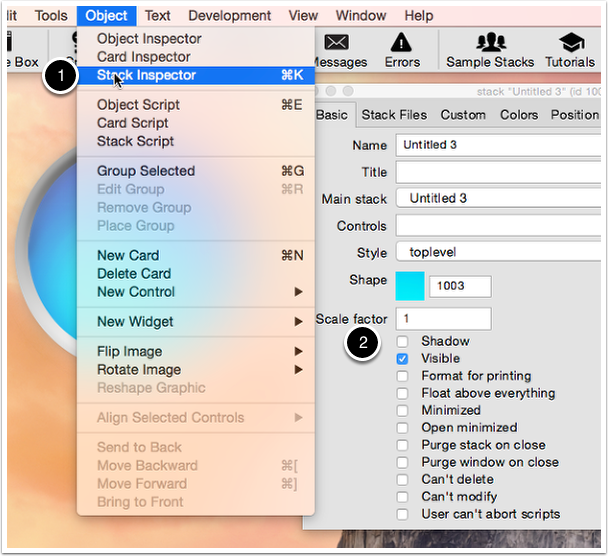Enable Purge window on close

pyautogui.click(x=402, y=463)
